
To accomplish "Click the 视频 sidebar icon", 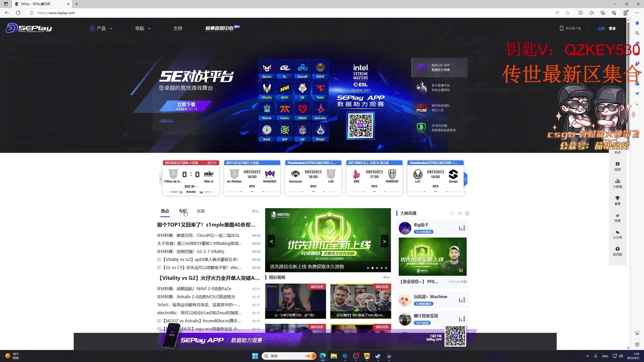I will [x=618, y=166].
